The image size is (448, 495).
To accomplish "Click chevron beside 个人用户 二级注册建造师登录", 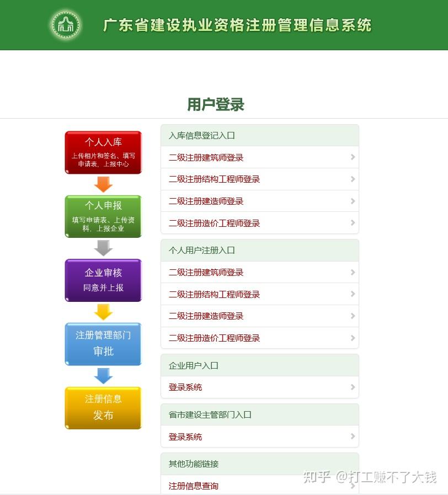I will [353, 316].
